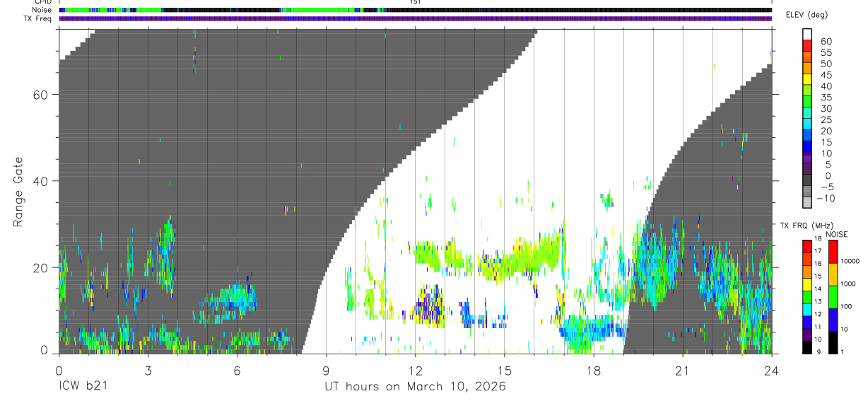
Task: Pick the green 100–1000 NOISE colorbar segment
Action: (x=833, y=296)
